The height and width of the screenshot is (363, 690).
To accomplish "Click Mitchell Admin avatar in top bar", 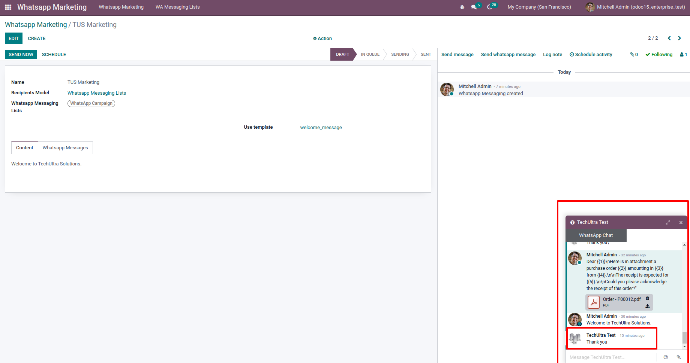I will click(590, 7).
